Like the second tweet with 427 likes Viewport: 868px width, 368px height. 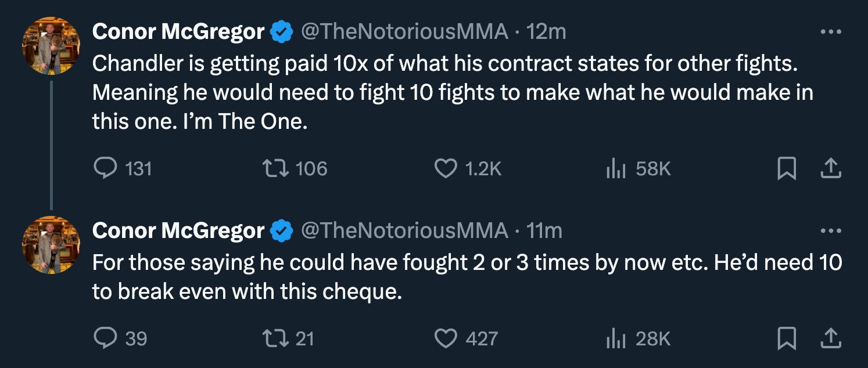pyautogui.click(x=446, y=338)
